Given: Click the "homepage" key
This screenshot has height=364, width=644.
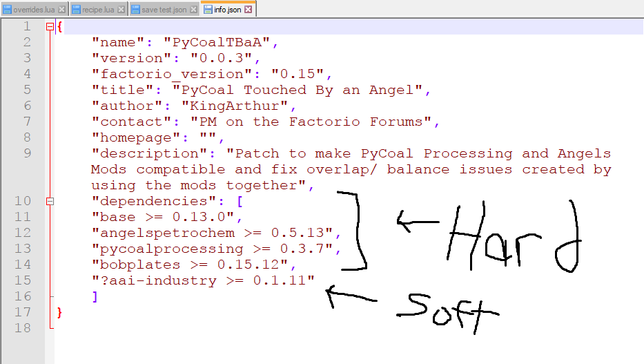Looking at the screenshot, I should pos(136,137).
